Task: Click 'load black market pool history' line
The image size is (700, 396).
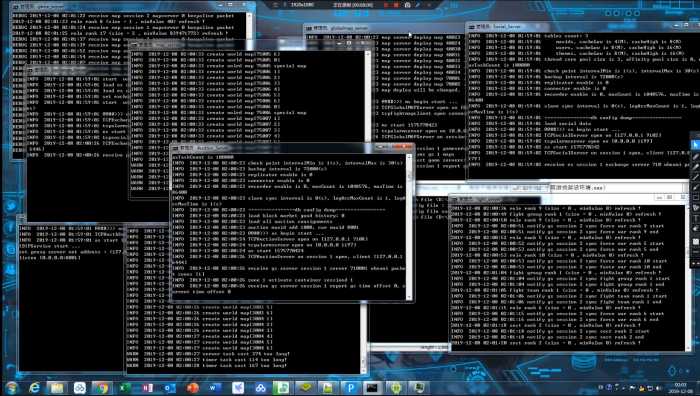Action: pos(258,216)
